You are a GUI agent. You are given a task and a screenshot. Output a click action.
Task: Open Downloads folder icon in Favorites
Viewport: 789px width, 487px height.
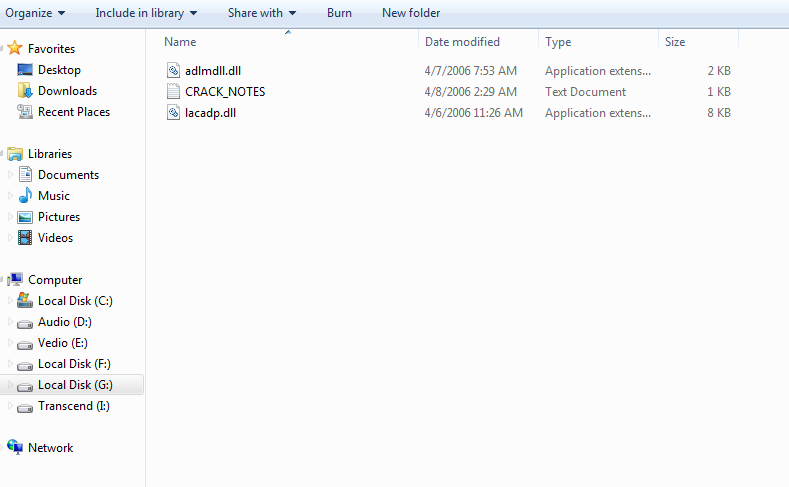click(x=25, y=91)
